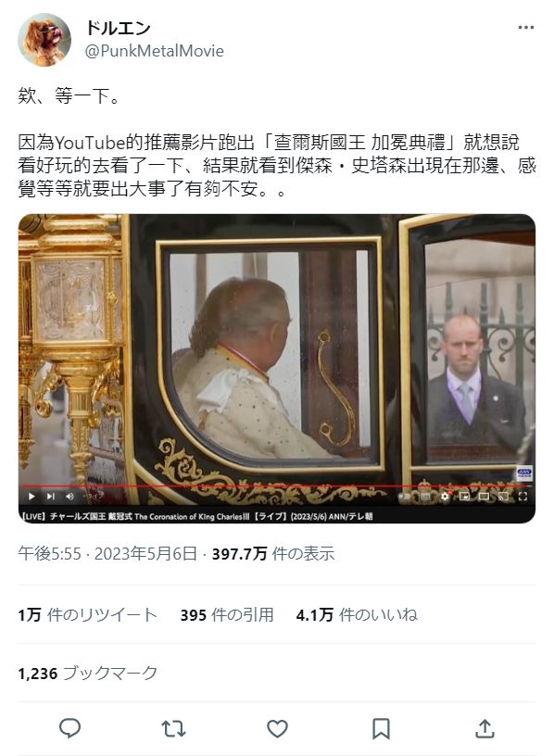
Task: View the 4.1万 likes list
Action: point(357,615)
